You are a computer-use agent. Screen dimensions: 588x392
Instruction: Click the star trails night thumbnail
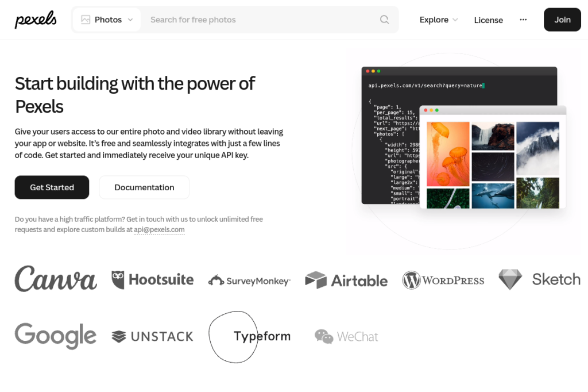click(493, 167)
